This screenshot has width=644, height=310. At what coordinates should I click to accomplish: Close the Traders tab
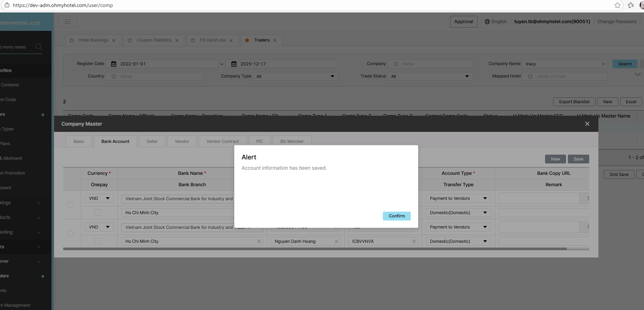point(275,40)
